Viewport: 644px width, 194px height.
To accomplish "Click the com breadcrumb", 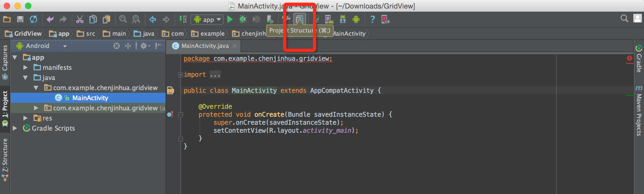I will (173, 34).
